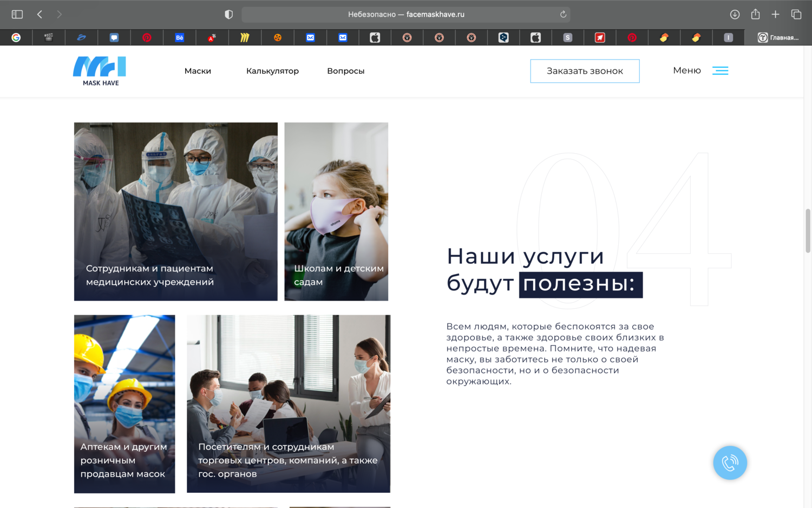Viewport: 812px width, 508px height.
Task: Click the address bar with facemaskhave.ru
Action: pos(406,15)
